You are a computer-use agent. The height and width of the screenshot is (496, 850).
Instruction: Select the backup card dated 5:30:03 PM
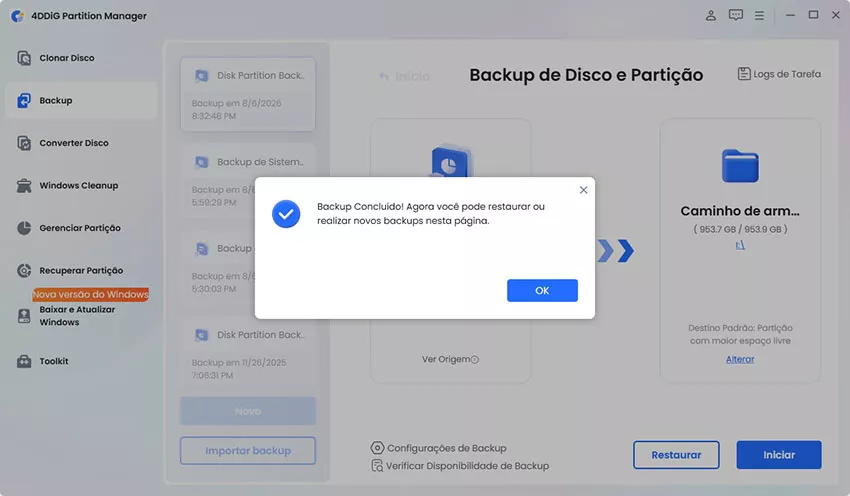248,268
